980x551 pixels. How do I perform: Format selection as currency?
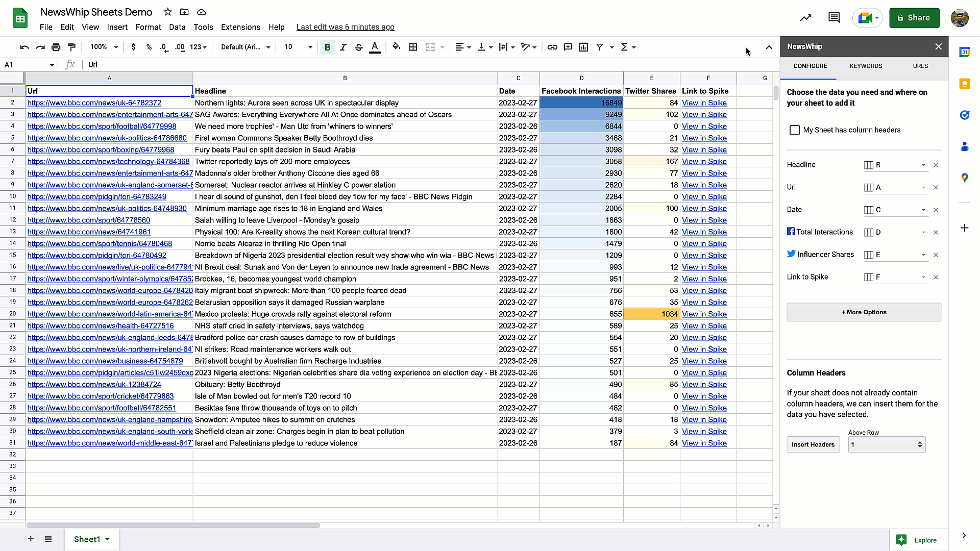[x=133, y=47]
